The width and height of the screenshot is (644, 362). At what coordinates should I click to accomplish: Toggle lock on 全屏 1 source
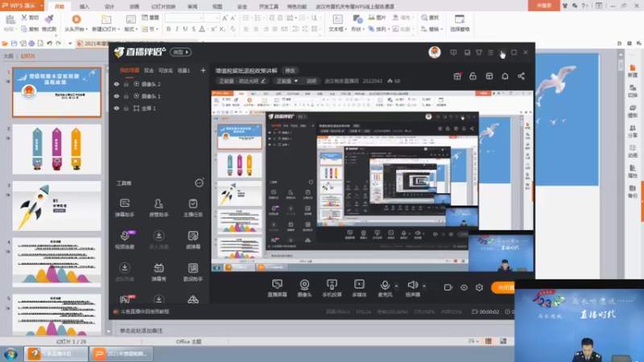point(126,109)
